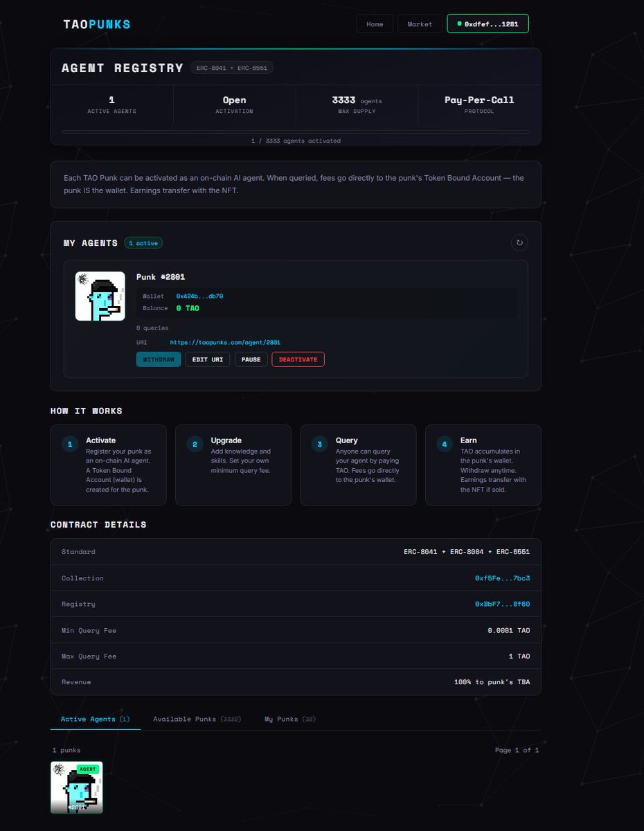Open Registry contract 0xBbF7...8f60
This screenshot has height=831, width=644.
tap(502, 604)
